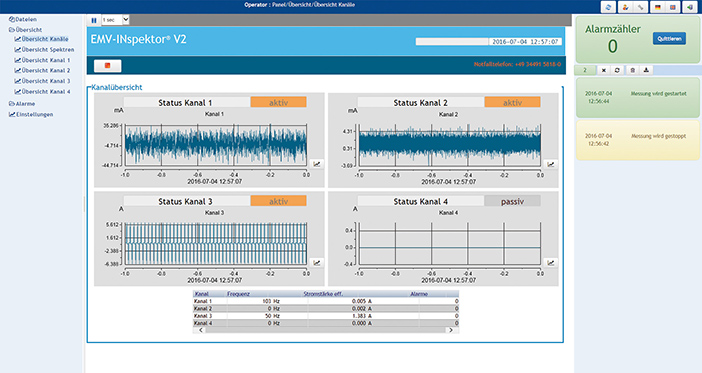Click the X icon in the alarm list toolbar
702x373 pixels.
click(604, 70)
